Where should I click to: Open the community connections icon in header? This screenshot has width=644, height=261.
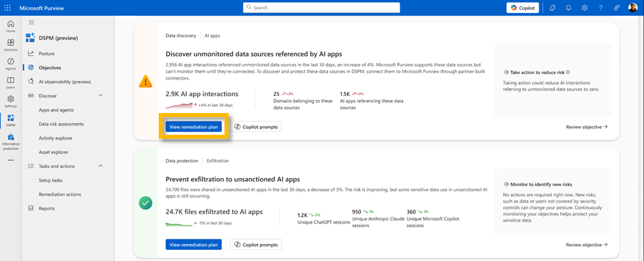pyautogui.click(x=616, y=8)
